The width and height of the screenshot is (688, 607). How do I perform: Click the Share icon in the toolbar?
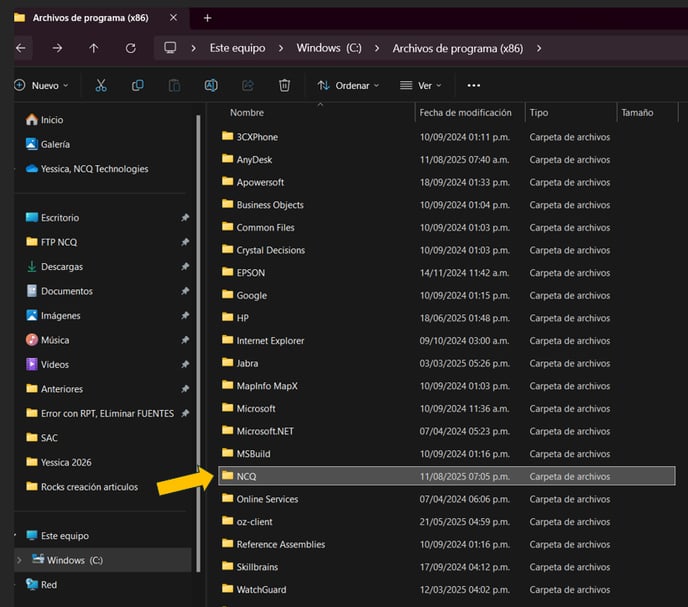tap(247, 85)
